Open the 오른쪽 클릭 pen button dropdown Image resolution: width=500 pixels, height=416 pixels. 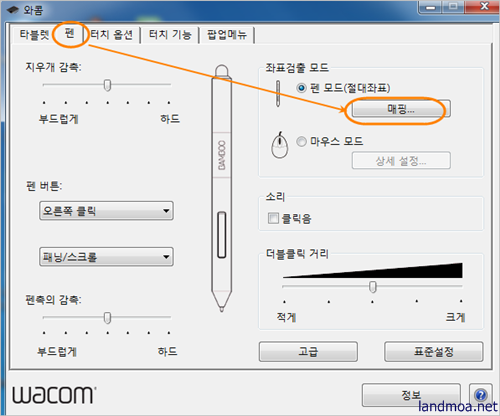106,211
